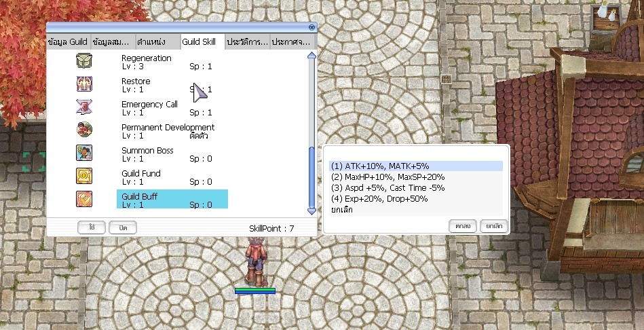This screenshot has width=644, height=330.
Task: Confirm with the ตกลง button
Action: pos(462,225)
